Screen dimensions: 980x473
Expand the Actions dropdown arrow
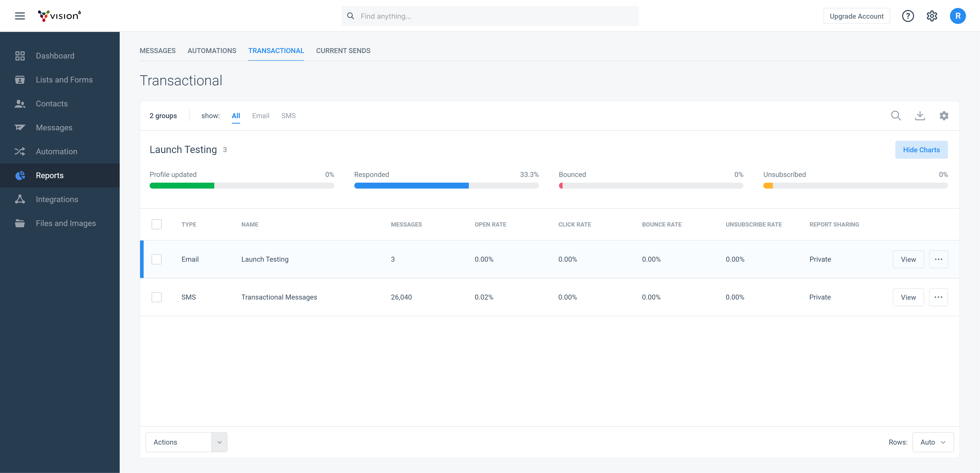pyautogui.click(x=219, y=442)
